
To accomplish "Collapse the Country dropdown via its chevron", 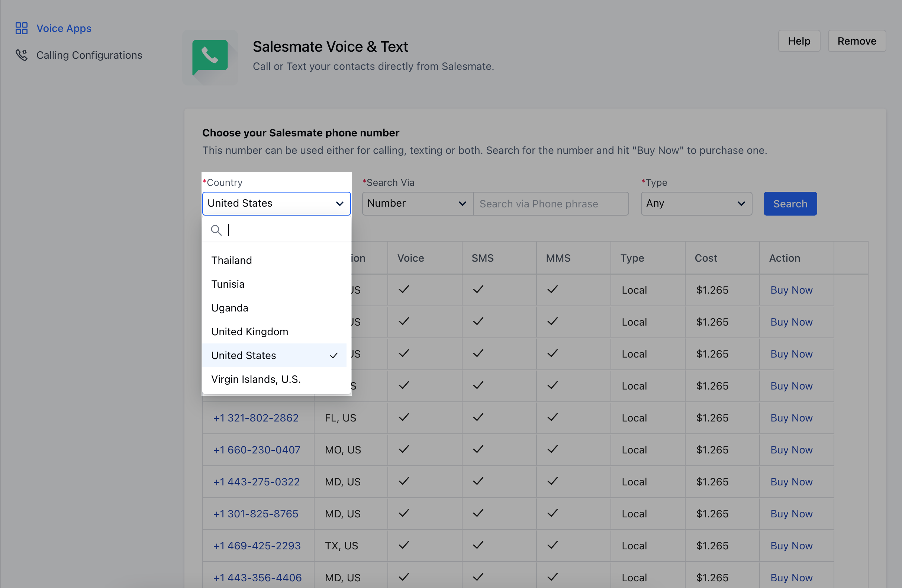I will pos(339,204).
